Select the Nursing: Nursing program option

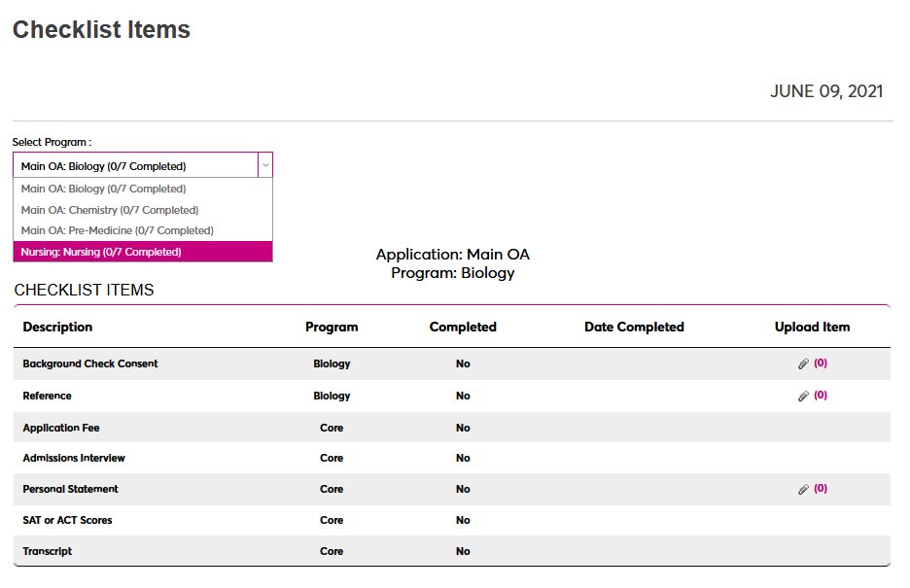pos(101,252)
